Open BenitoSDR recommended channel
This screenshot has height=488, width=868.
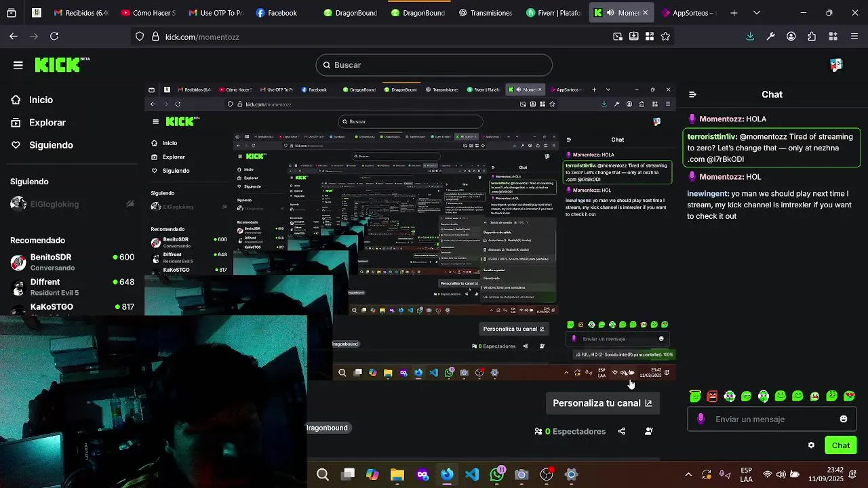point(71,262)
